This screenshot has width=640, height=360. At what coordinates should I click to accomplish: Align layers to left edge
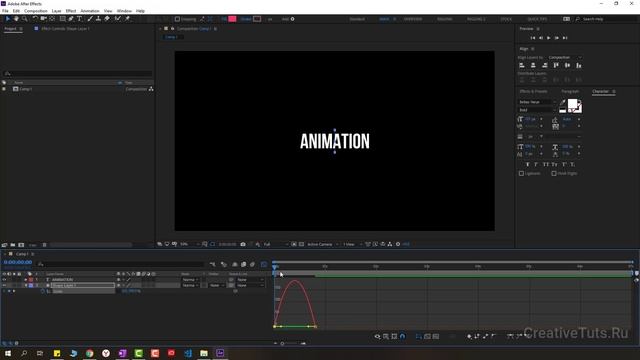coord(522,65)
